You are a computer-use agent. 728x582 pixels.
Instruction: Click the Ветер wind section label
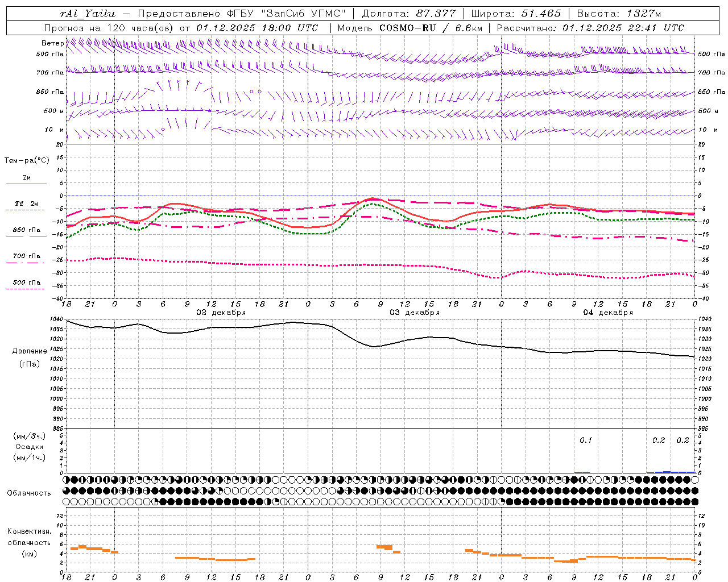[53, 43]
